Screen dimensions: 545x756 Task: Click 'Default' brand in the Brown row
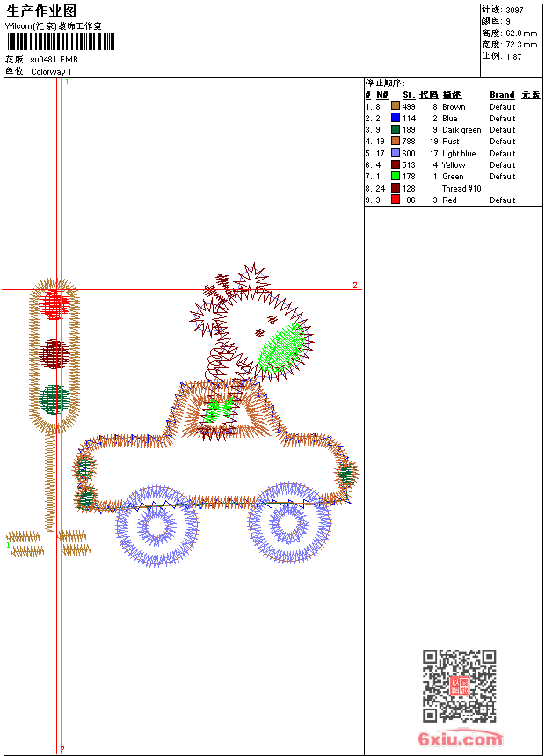[502, 107]
